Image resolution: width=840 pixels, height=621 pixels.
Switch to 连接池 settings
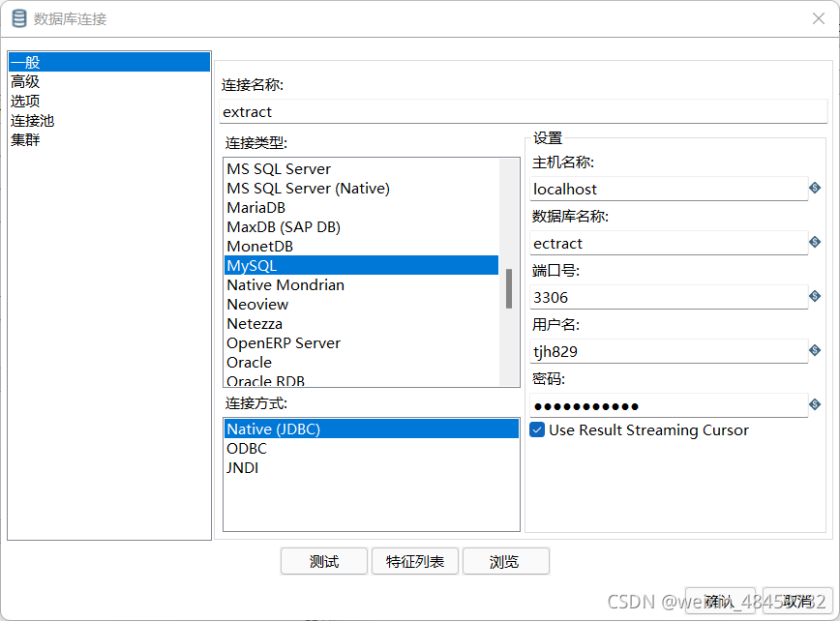pos(109,121)
